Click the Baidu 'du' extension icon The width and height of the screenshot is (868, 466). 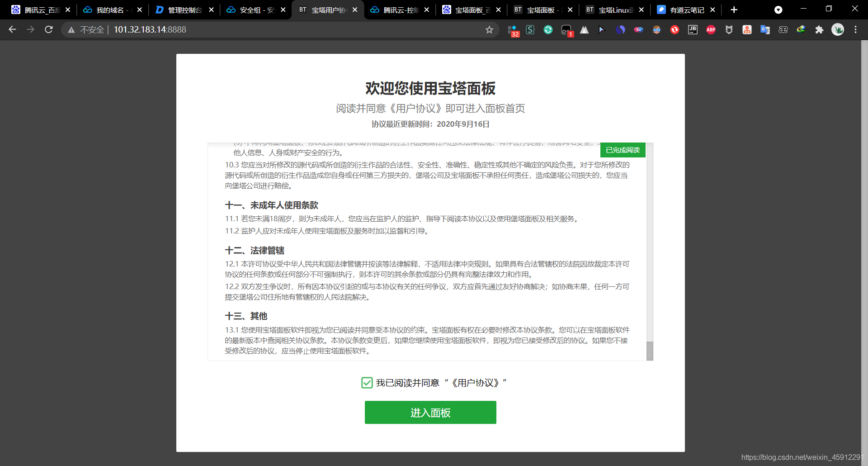(x=638, y=29)
